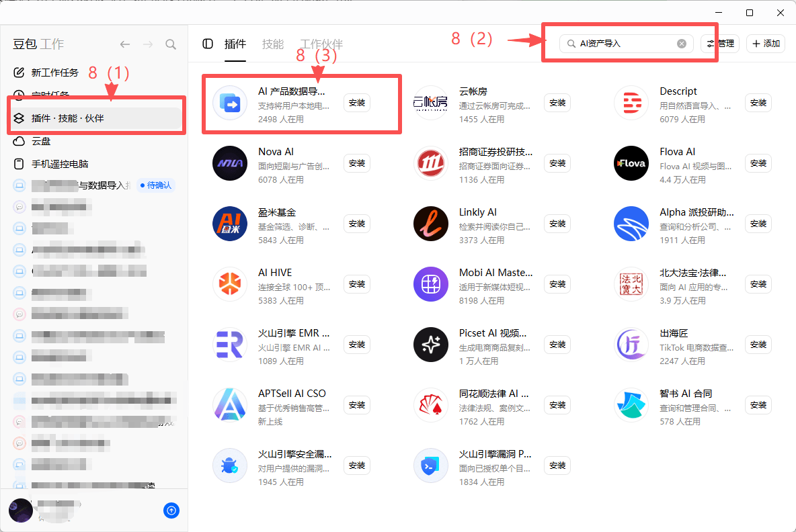
Task: Click the Alpha 派投研助手 logo
Action: 631,224
